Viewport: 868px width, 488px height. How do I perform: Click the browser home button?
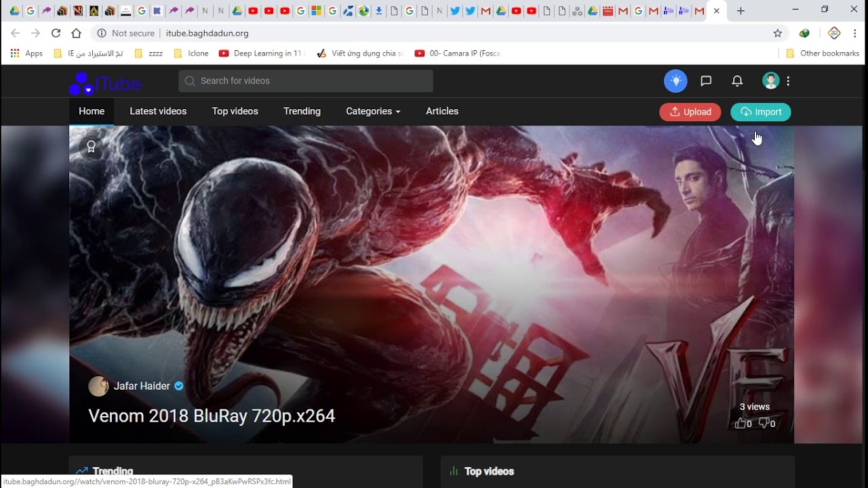tap(76, 33)
